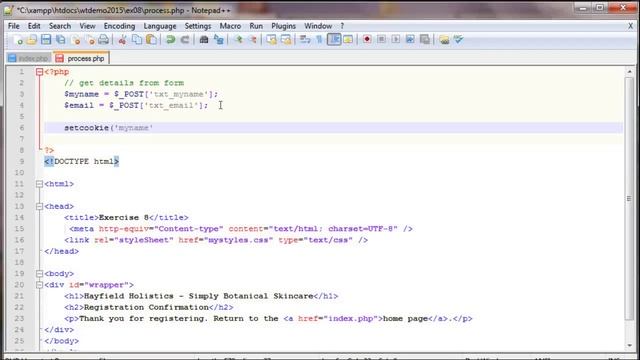Screen dimensions: 640x360
Task: Select the process.php tab
Action: (x=81, y=58)
